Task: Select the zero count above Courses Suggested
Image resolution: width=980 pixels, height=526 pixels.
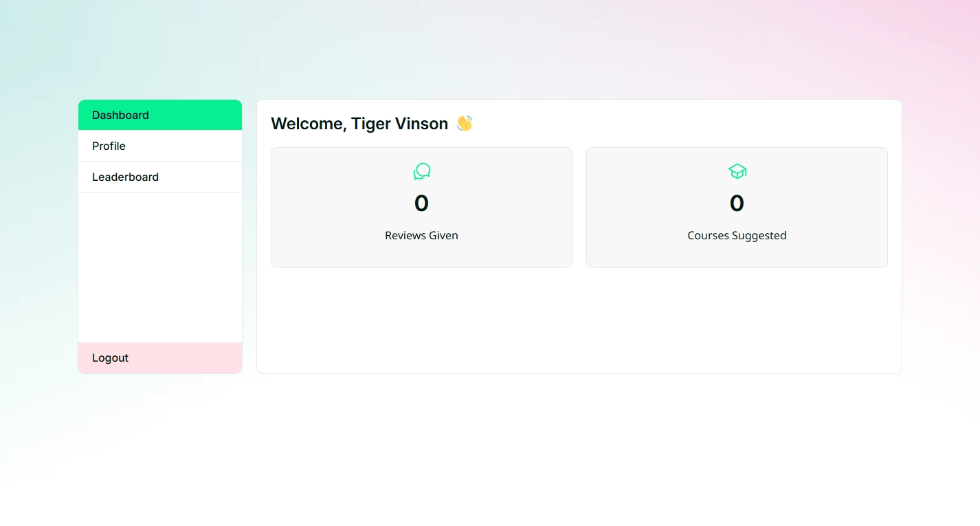Action: 737,204
